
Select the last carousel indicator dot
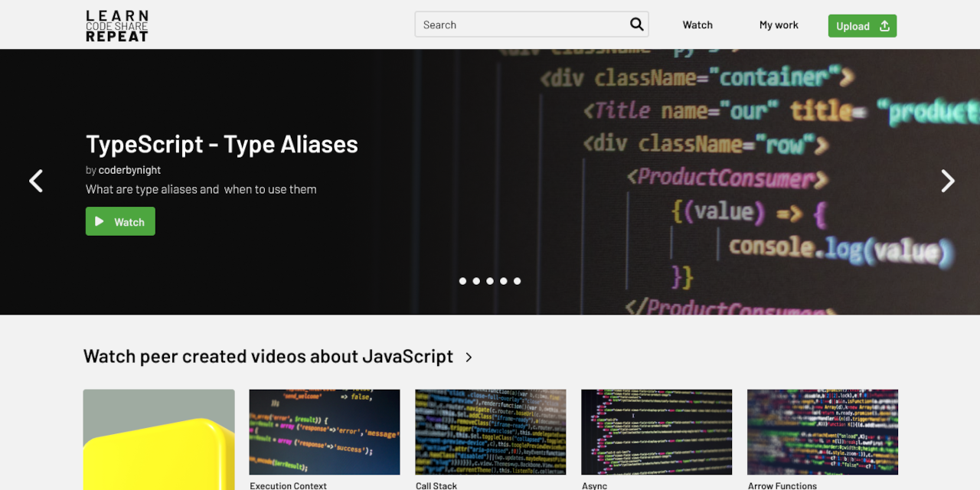[517, 281]
